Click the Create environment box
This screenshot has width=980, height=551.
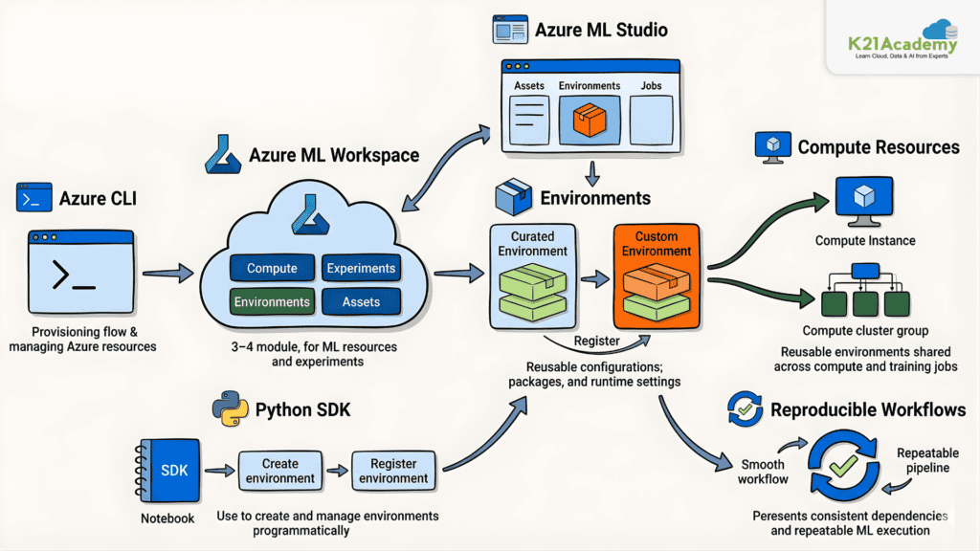[280, 471]
